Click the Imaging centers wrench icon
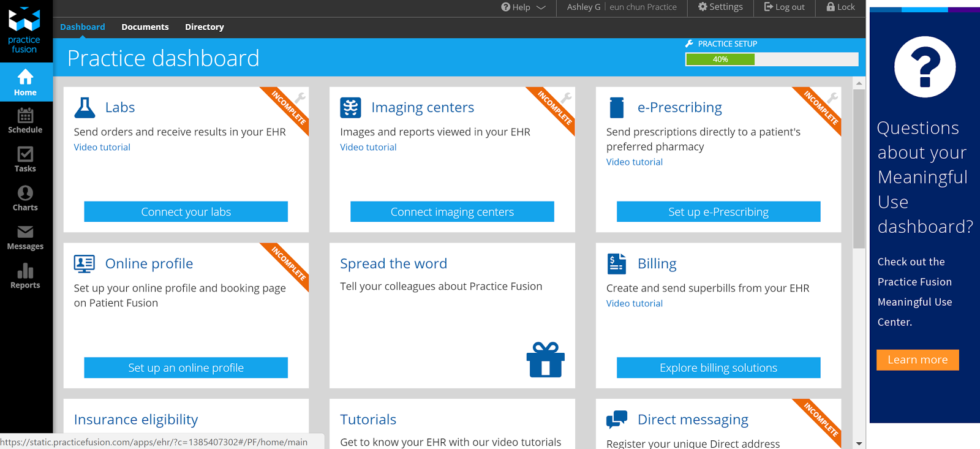The width and height of the screenshot is (980, 449). [x=567, y=97]
